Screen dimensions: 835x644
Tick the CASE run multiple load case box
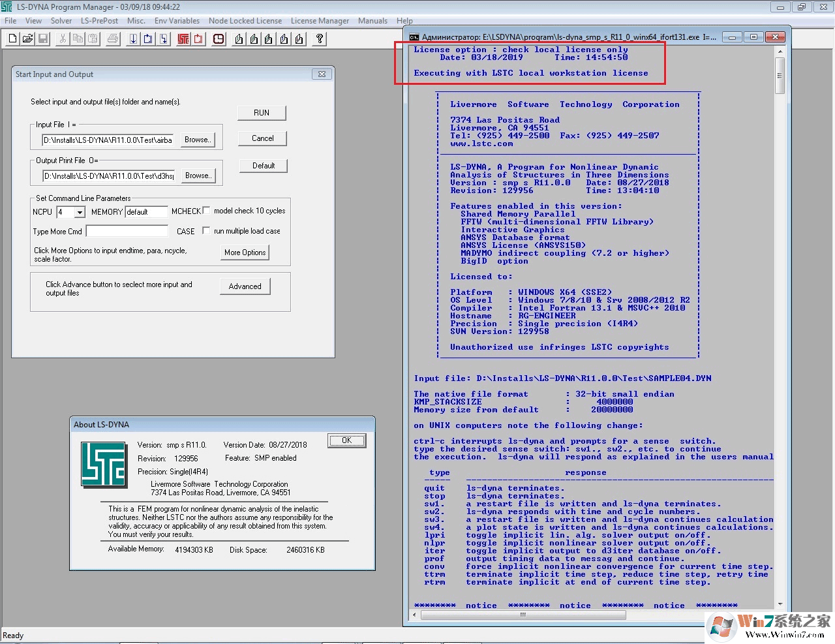coord(206,231)
